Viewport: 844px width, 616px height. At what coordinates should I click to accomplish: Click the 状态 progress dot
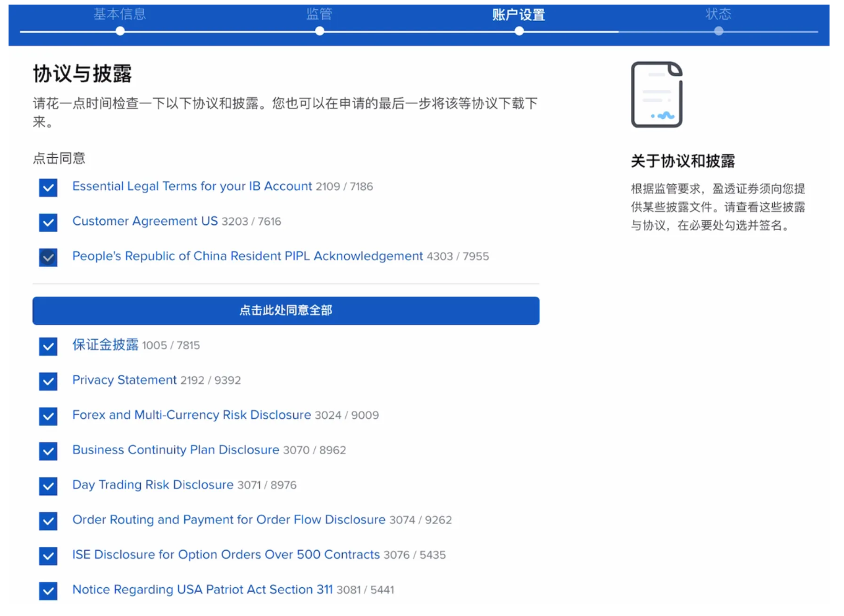[718, 29]
